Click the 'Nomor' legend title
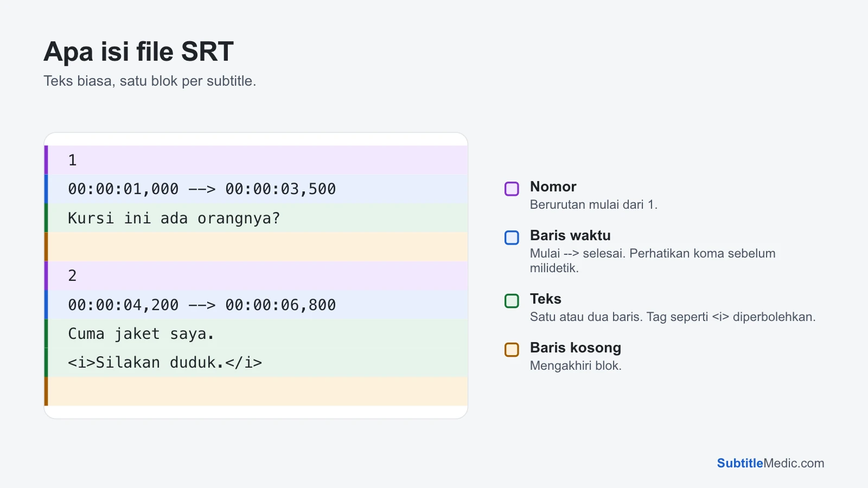Image resolution: width=868 pixels, height=488 pixels. [553, 187]
